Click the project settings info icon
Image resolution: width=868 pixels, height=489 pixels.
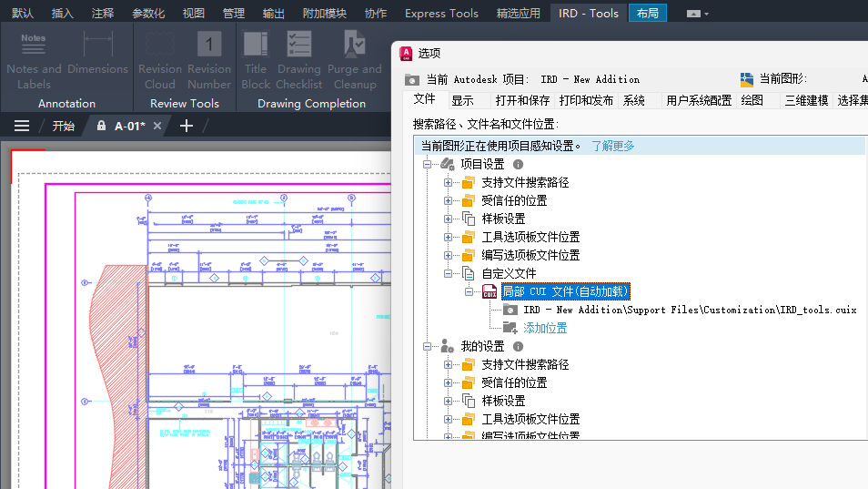point(518,164)
